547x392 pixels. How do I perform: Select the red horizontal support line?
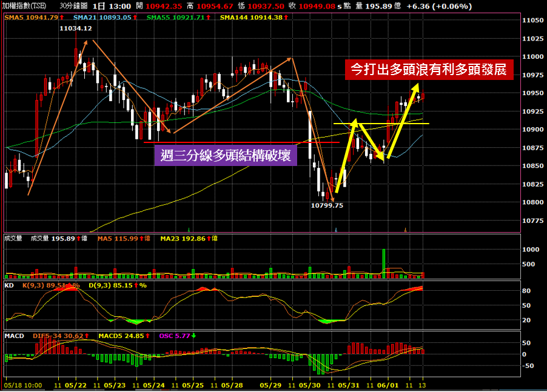point(243,142)
